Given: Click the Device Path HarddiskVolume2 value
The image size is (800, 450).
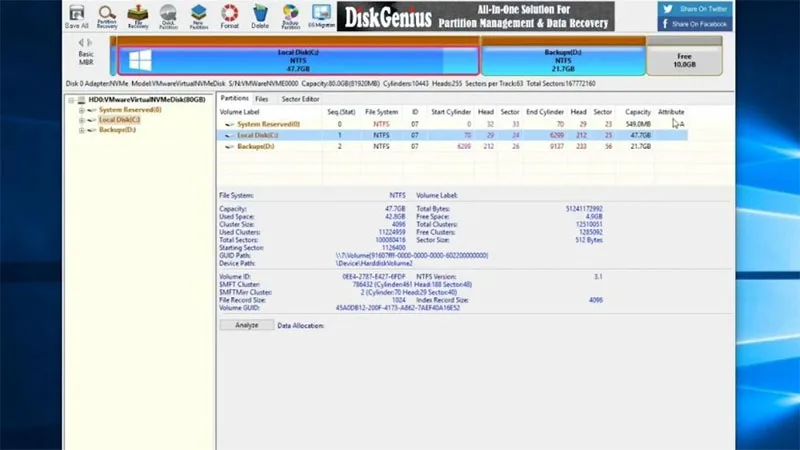Looking at the screenshot, I should coord(374,263).
